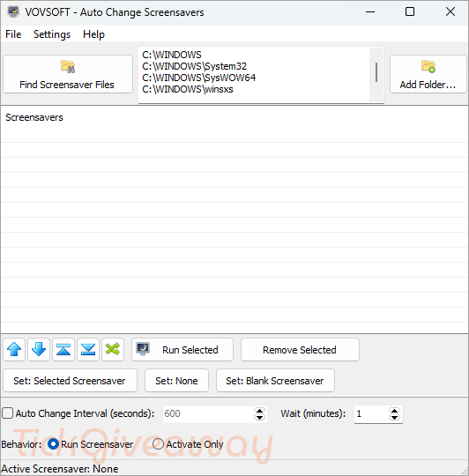Move selected screensaver to bottom

pos(88,349)
